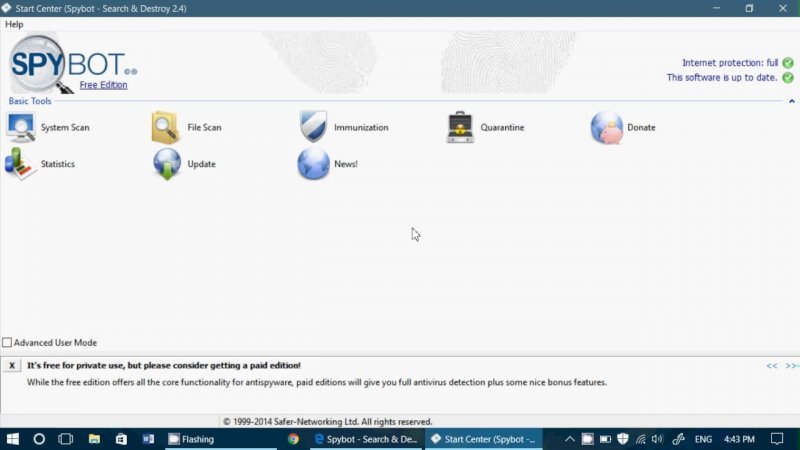Click 'This software is up to date.' text

point(721,78)
